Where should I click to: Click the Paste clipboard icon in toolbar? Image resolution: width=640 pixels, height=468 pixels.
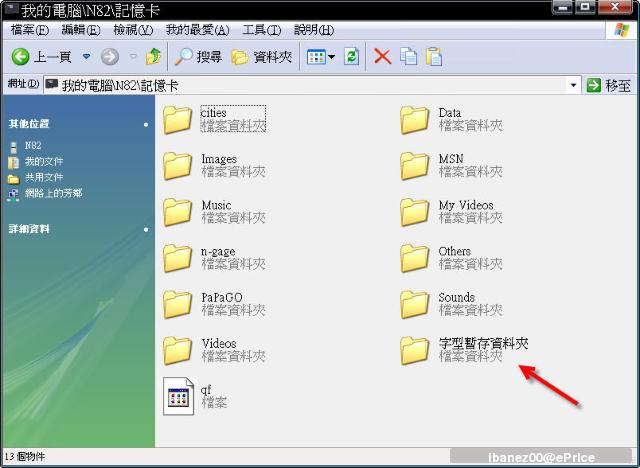[433, 57]
